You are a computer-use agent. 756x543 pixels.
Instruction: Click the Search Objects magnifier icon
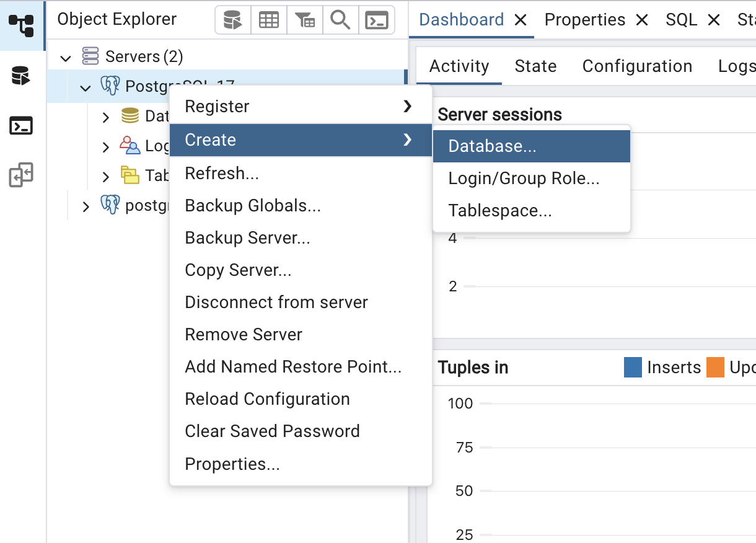tap(340, 20)
